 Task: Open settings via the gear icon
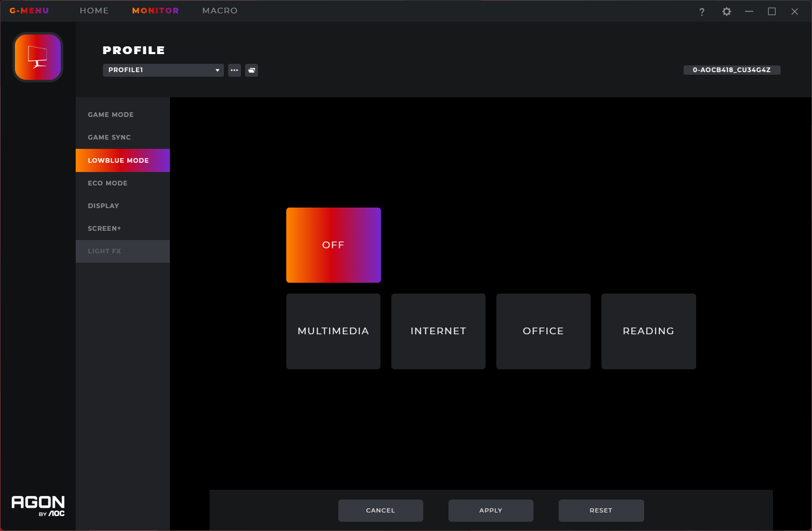pos(726,11)
